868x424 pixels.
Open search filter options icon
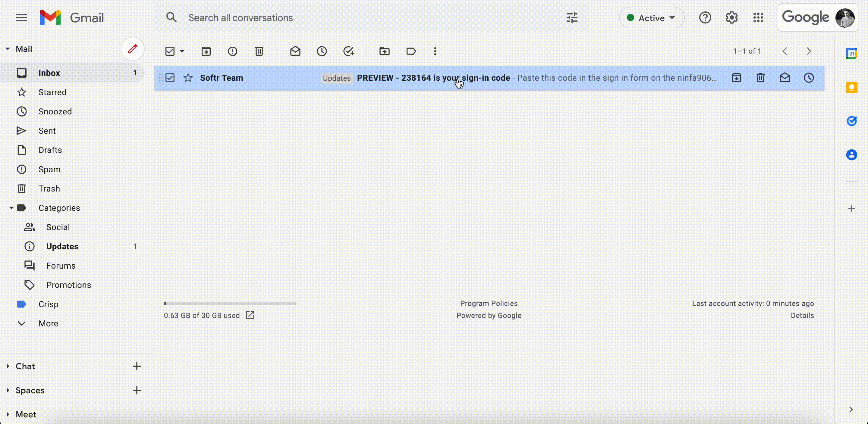pos(571,17)
